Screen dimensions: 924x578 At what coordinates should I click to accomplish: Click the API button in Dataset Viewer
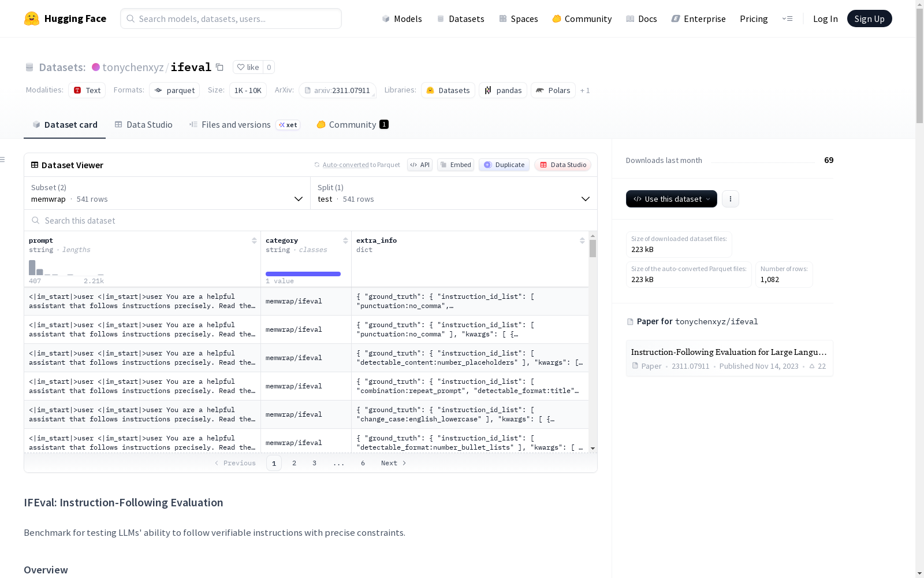[x=420, y=165]
